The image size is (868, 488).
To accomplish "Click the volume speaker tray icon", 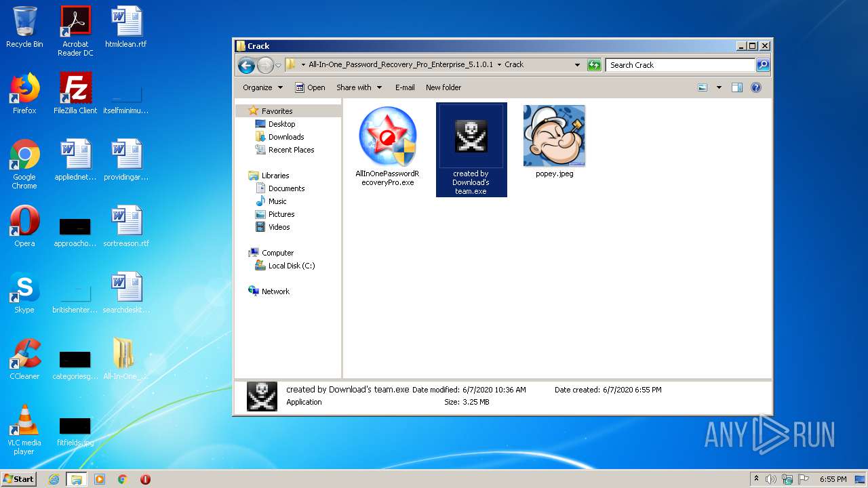I will click(x=771, y=479).
